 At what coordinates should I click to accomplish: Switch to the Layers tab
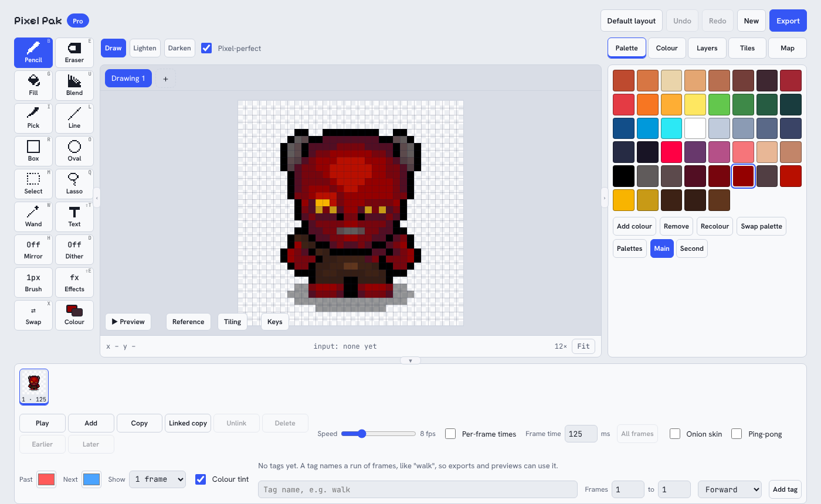pyautogui.click(x=707, y=48)
